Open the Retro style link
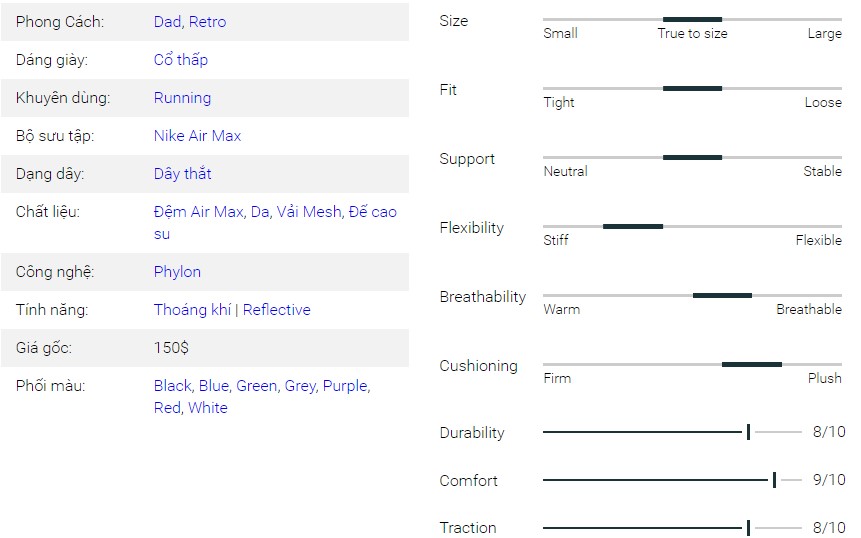Image resolution: width=861 pixels, height=538 pixels. 208,22
